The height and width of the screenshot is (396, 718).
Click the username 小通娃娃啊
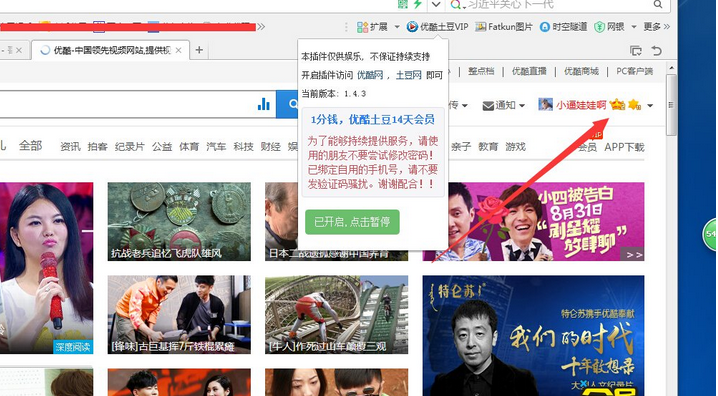pyautogui.click(x=581, y=105)
